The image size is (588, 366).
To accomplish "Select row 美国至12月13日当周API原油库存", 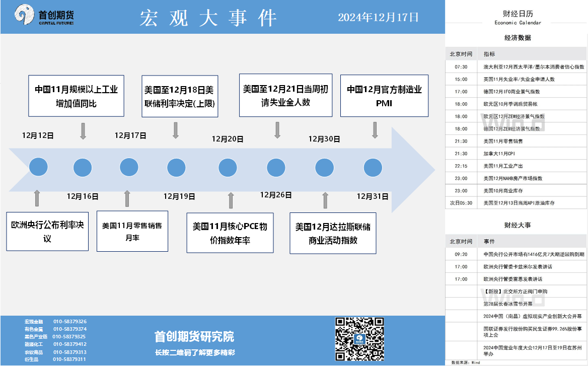I will point(516,203).
